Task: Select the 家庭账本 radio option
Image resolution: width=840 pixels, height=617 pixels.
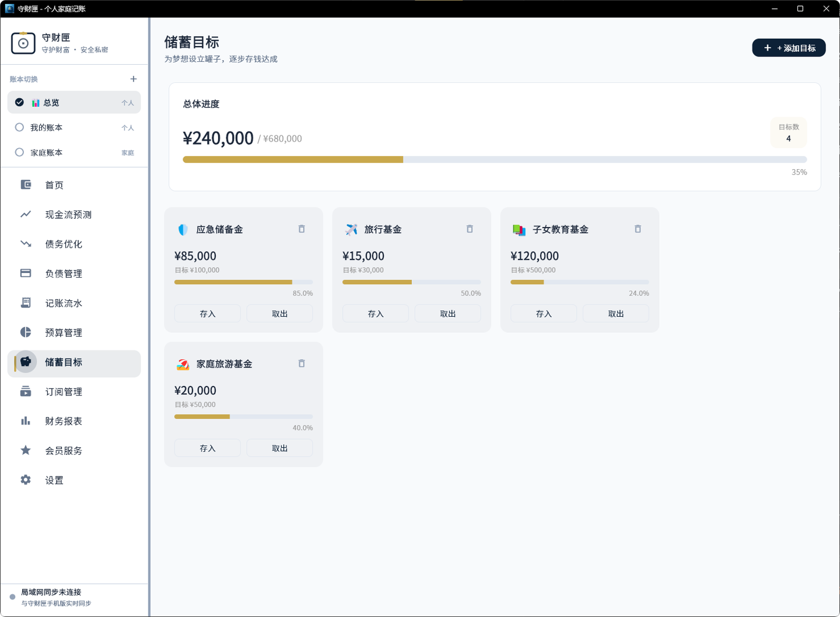Action: pyautogui.click(x=19, y=152)
